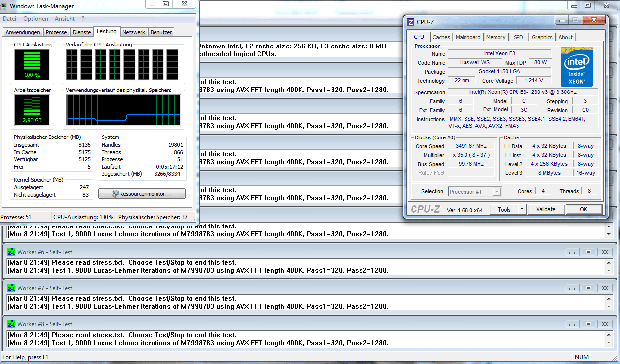Click the shield icon on the Ressourcenmonitor button

point(115,194)
